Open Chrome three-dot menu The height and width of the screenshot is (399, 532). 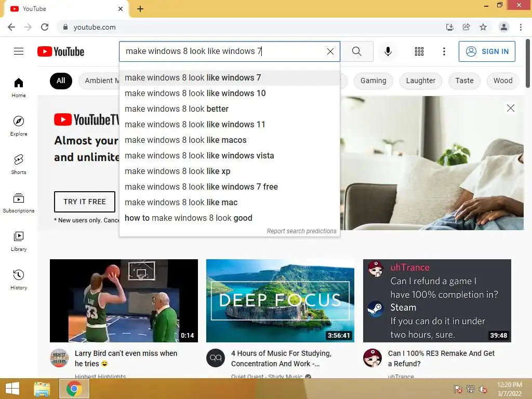click(521, 27)
